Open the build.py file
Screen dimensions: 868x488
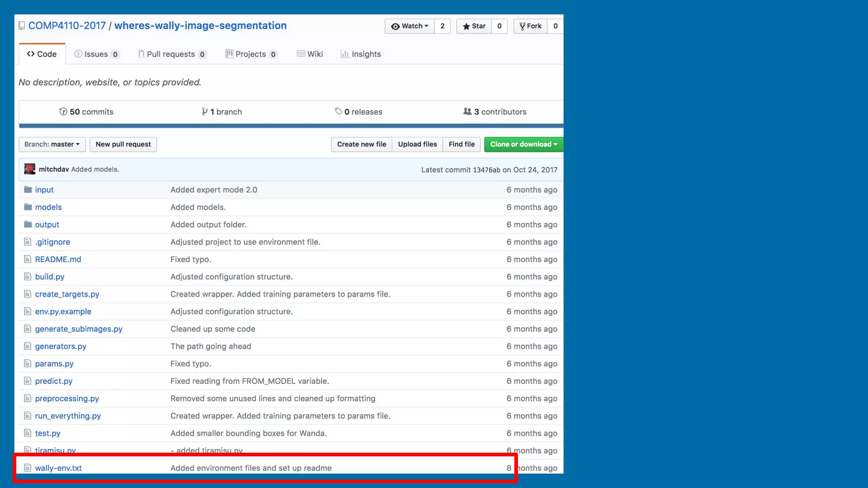tap(50, 277)
